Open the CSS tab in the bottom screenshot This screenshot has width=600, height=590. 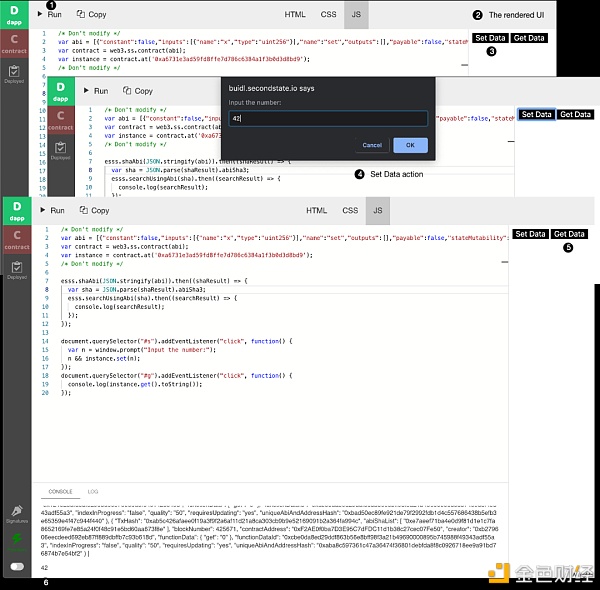pos(350,210)
